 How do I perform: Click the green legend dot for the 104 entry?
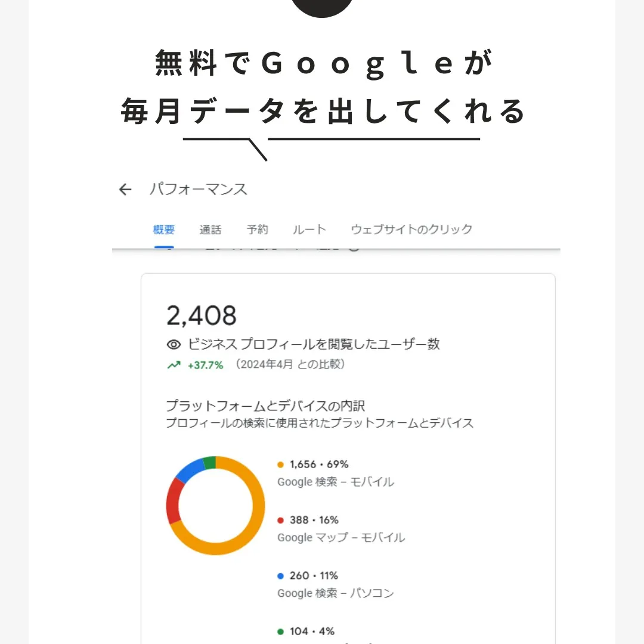pos(280,631)
